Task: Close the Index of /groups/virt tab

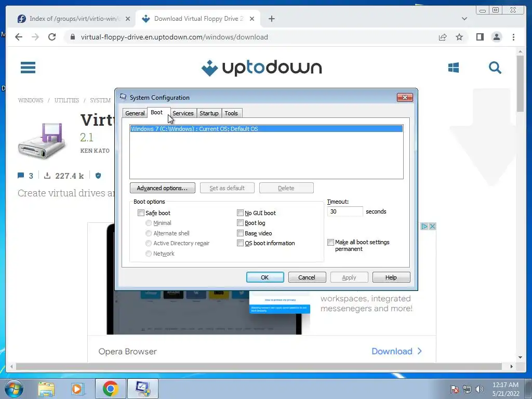Action: click(x=128, y=19)
